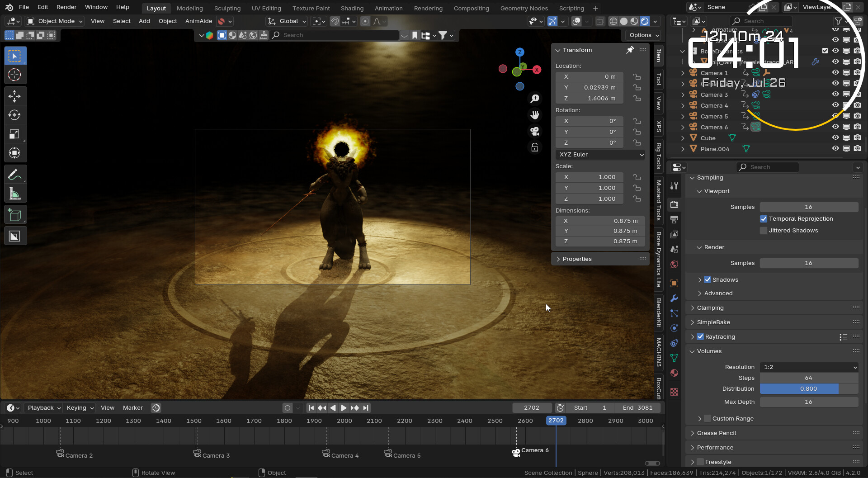Expand the Clamping panel
Image resolution: width=868 pixels, height=478 pixels.
pos(710,308)
